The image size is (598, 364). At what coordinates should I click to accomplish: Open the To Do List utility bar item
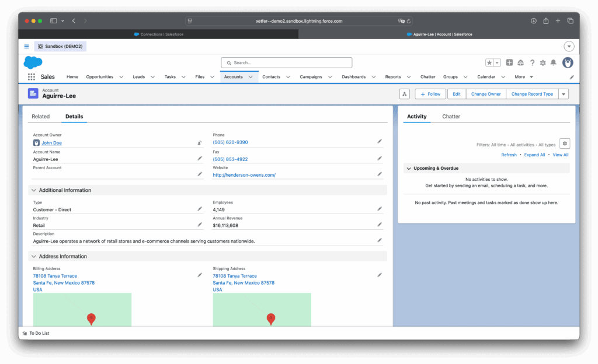pos(36,333)
